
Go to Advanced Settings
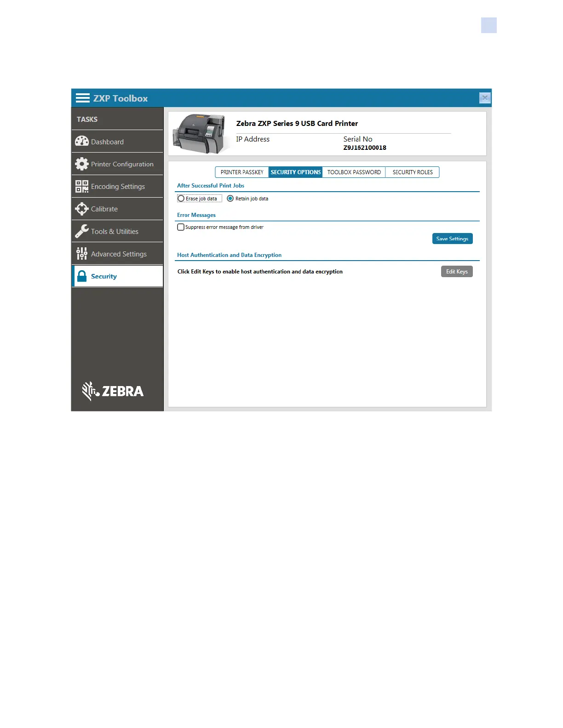coord(117,254)
